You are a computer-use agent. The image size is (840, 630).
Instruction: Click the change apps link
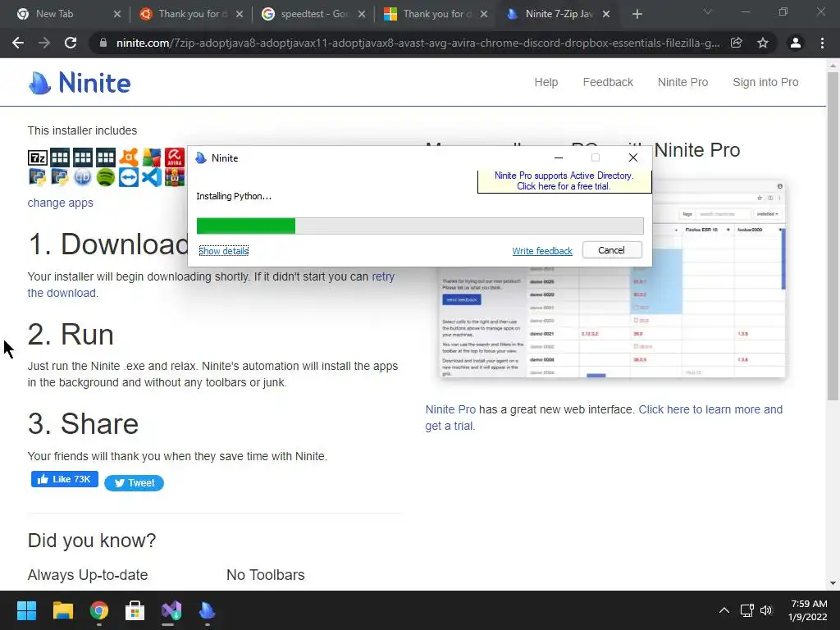click(x=60, y=203)
